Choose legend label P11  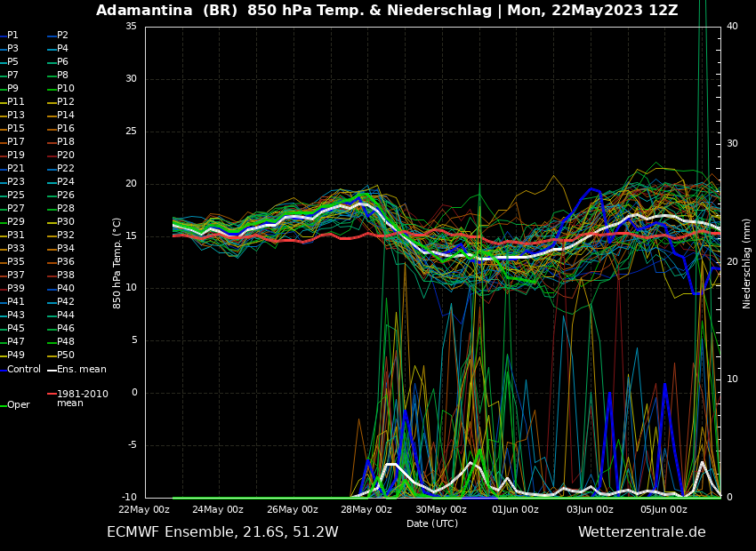pyautogui.click(x=12, y=101)
